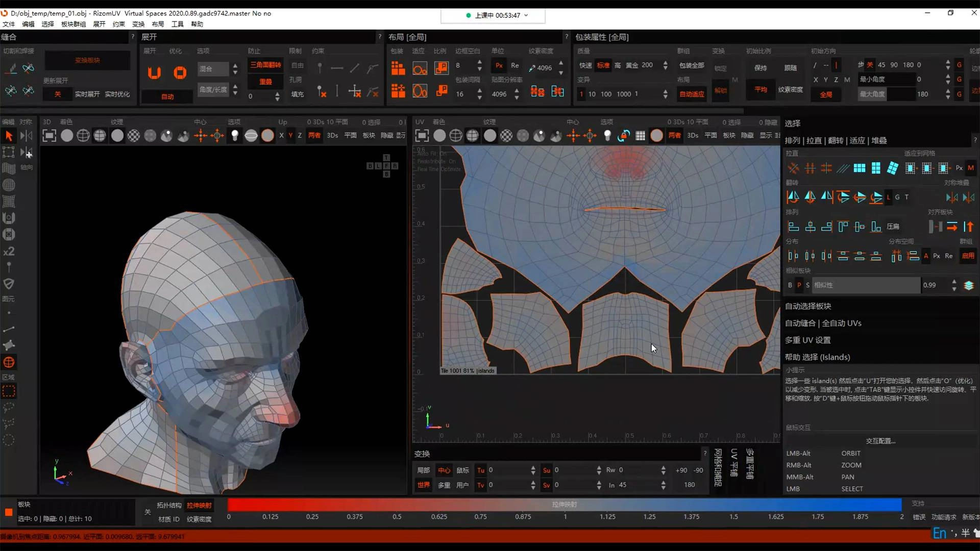Toggle the 重叠 overlap prevention button
The width and height of the screenshot is (980, 551).
[x=265, y=82]
